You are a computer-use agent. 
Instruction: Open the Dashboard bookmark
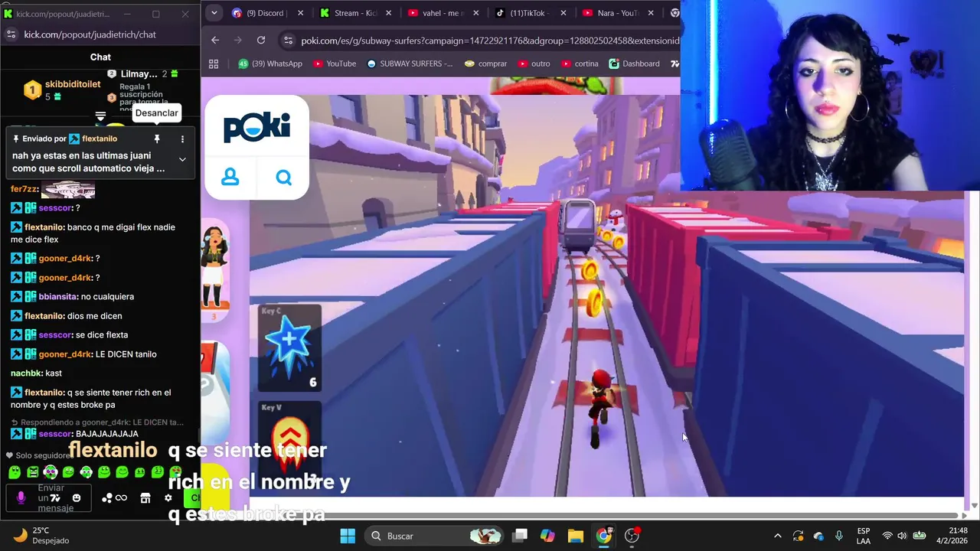coord(634,64)
